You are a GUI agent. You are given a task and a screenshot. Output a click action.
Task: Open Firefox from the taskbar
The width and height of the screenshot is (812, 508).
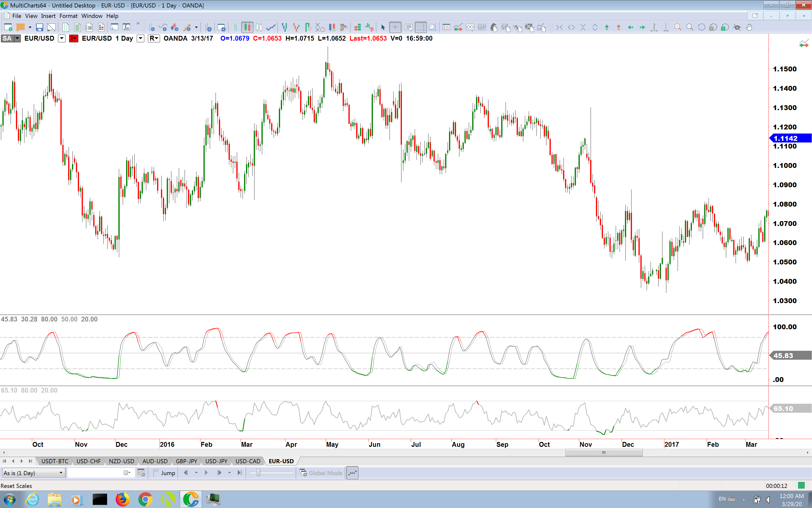pyautogui.click(x=123, y=500)
